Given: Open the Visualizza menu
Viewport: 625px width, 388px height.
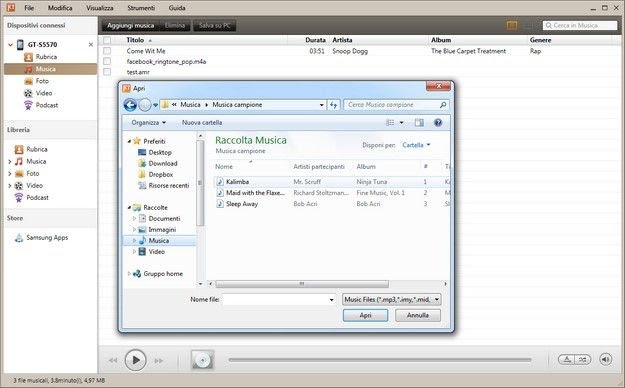Looking at the screenshot, I should [100, 8].
